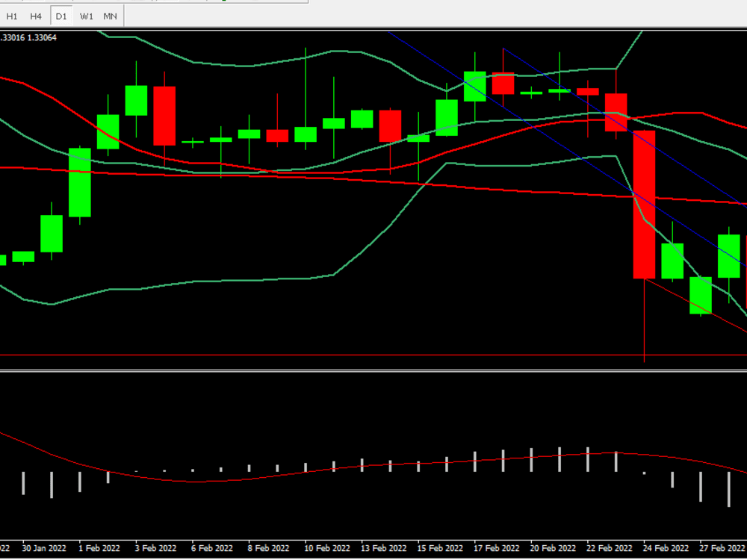747x560 pixels.
Task: Select the red horizontal support line at chart bottom
Action: point(373,355)
